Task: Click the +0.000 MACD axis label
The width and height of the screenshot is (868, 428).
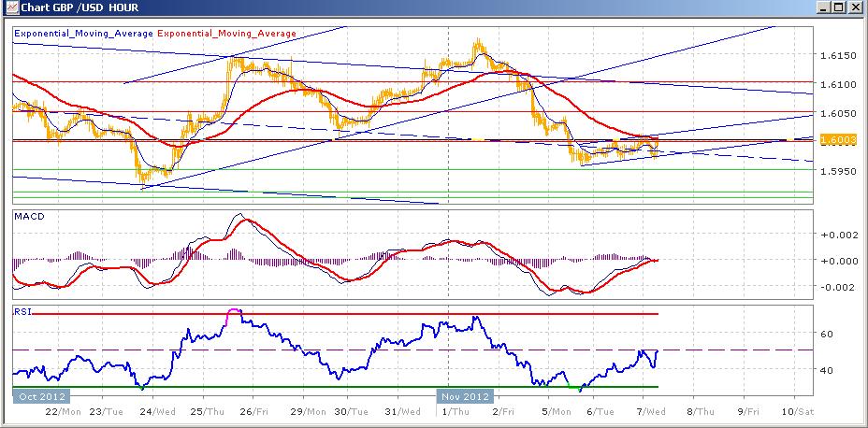Action: click(x=839, y=261)
